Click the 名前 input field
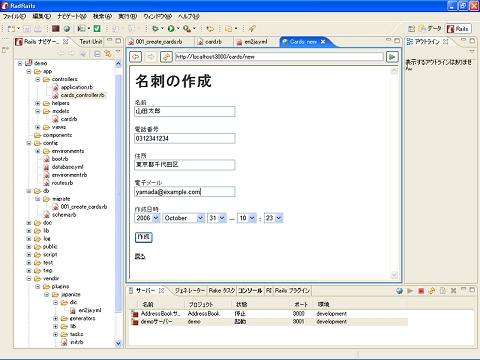Image resolution: width=480 pixels, height=360 pixels. (x=185, y=111)
